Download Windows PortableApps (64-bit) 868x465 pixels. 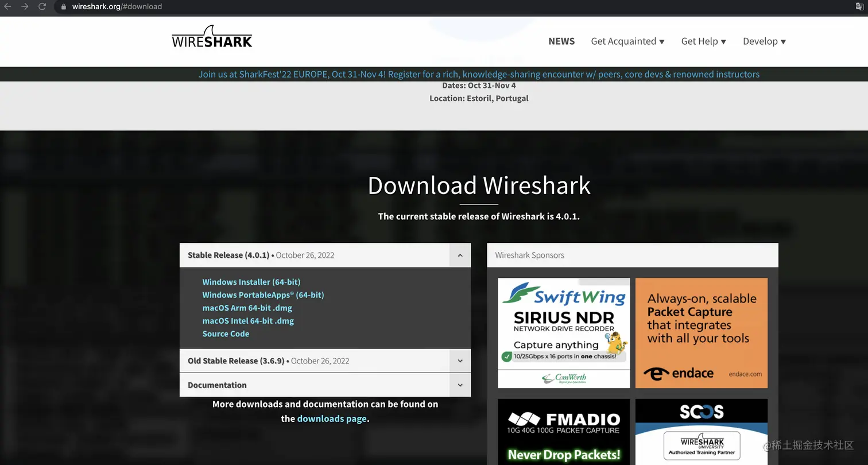coord(263,295)
